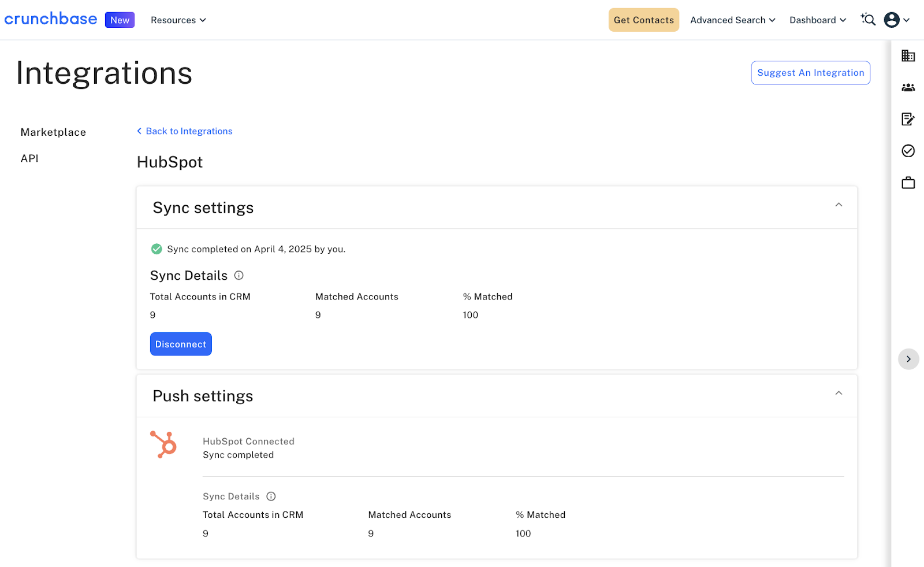
Task: Collapse the Push settings section
Action: pos(839,394)
